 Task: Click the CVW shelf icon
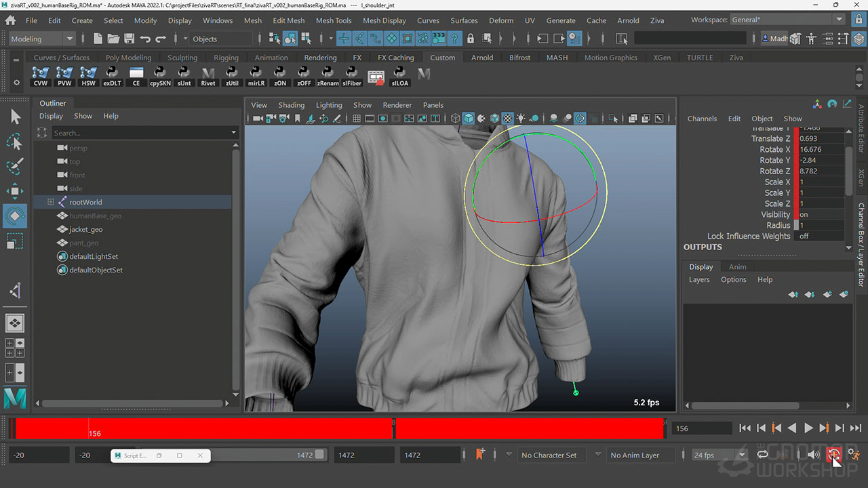click(41, 76)
